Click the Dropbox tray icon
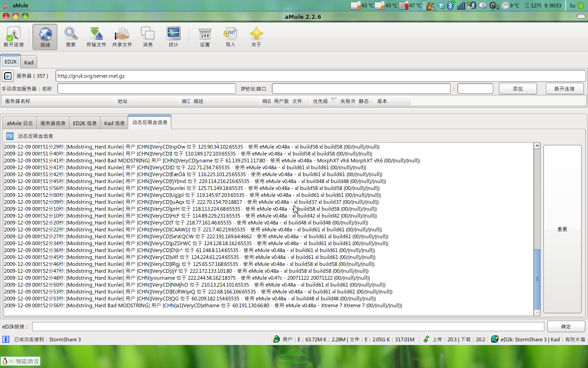 click(441, 6)
